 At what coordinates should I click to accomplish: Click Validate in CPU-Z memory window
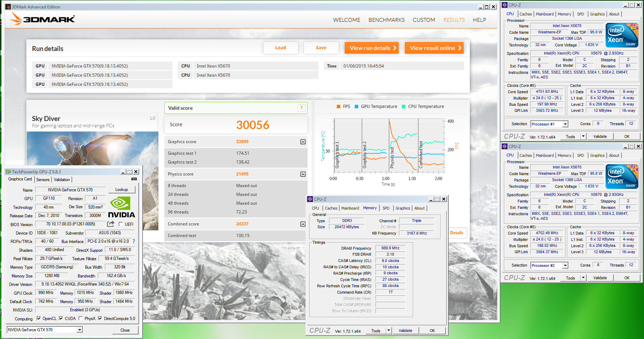[x=405, y=331]
